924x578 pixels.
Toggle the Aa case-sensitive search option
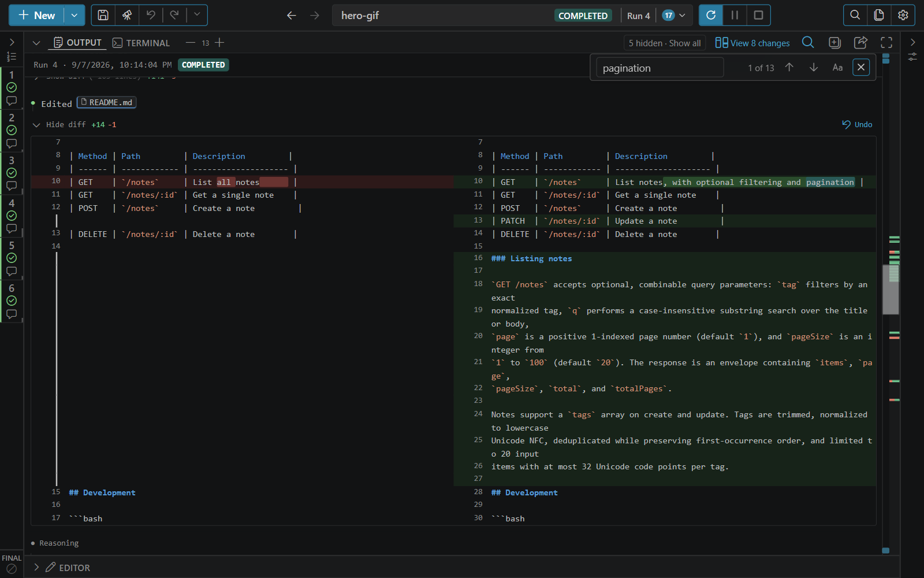point(837,68)
